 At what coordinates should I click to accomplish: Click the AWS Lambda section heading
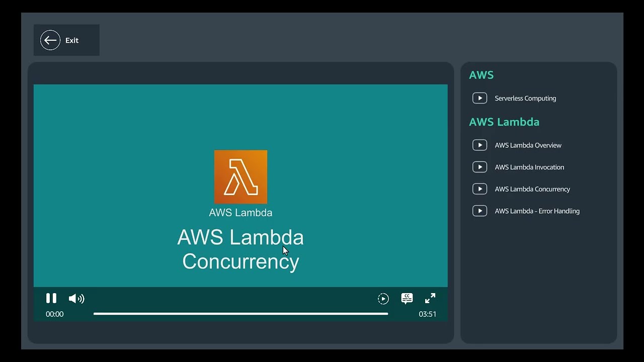(x=504, y=122)
